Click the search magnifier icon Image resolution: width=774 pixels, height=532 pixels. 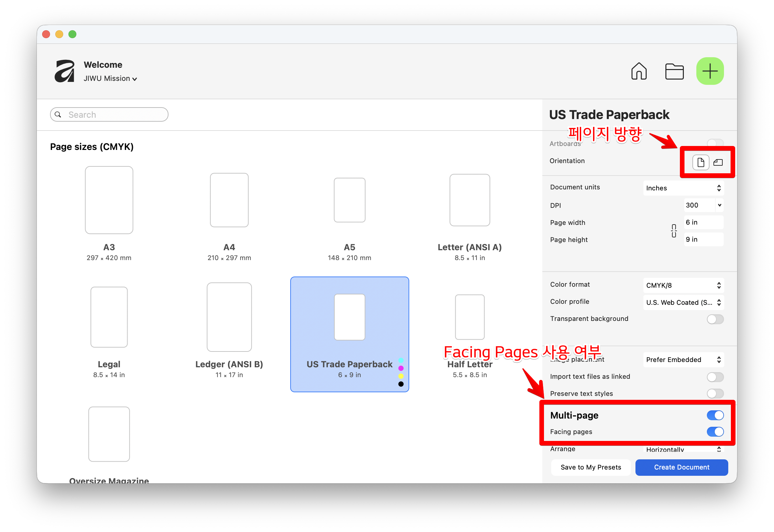click(x=58, y=115)
